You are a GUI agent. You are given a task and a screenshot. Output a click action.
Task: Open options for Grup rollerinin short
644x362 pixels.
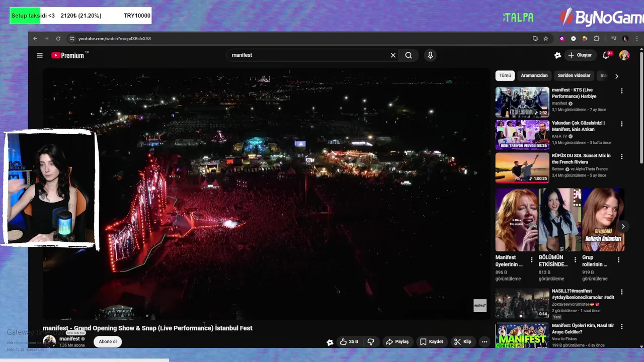point(618,260)
